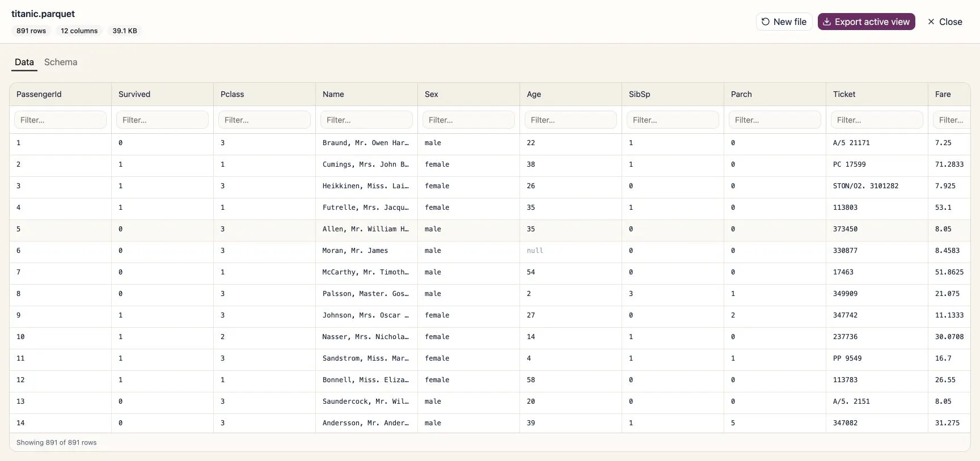Click ticket A/5 21171 cell
Viewport: 980px width, 461px height.
[877, 143]
